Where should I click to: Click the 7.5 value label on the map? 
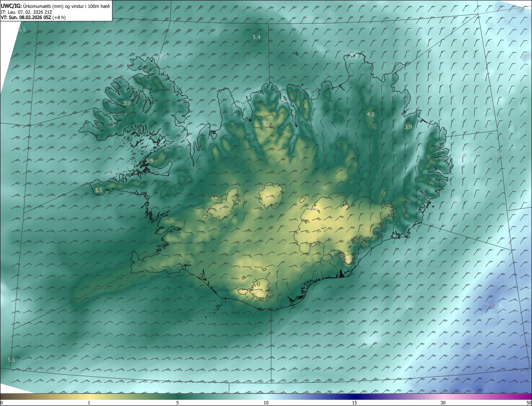[498, 155]
